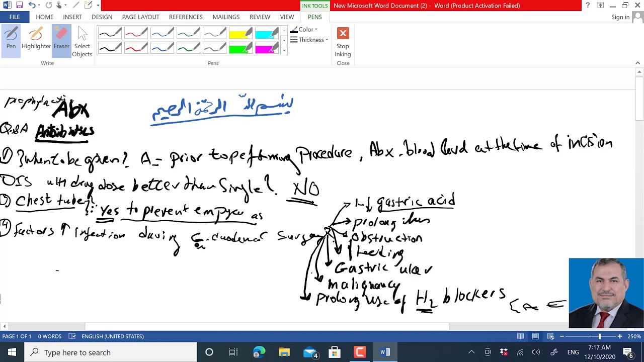The height and width of the screenshot is (362, 644).
Task: Pick the top-row green pen
Action: [189, 34]
